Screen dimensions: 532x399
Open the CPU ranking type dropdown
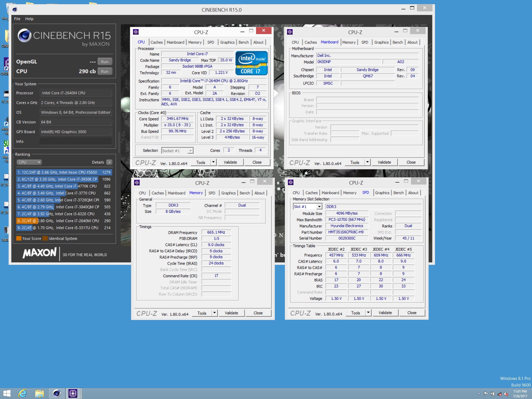[29, 162]
